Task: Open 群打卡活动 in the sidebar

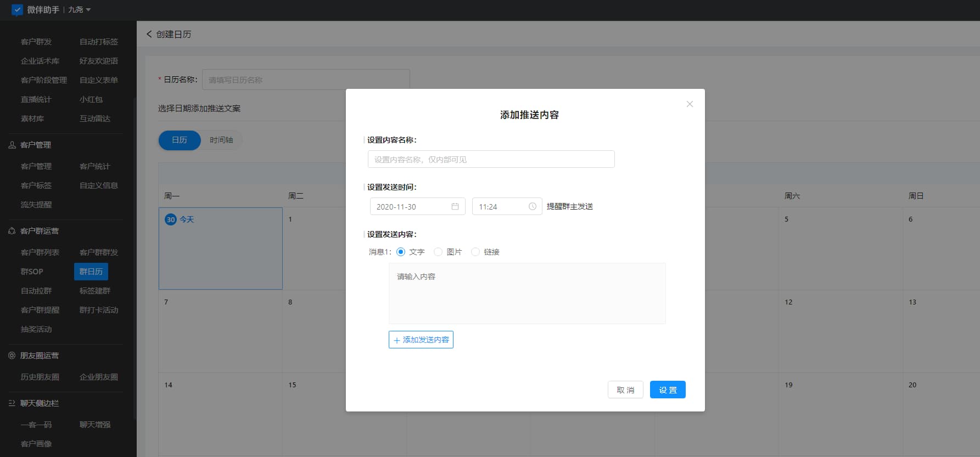Action: (x=99, y=310)
